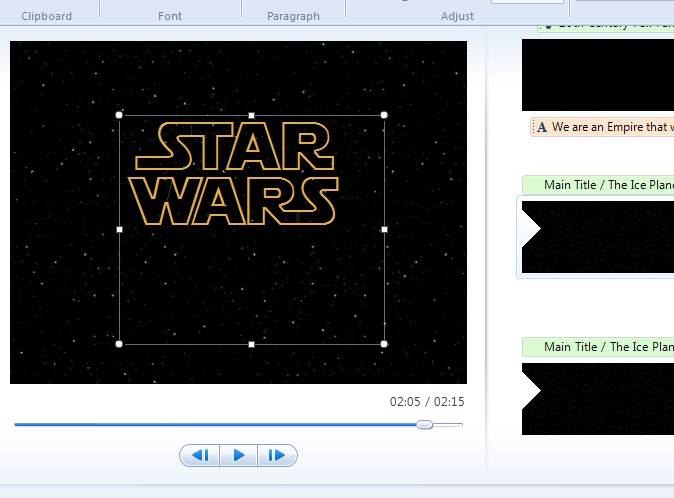
Task: Click the Star Wars logo in the preview
Action: [233, 174]
